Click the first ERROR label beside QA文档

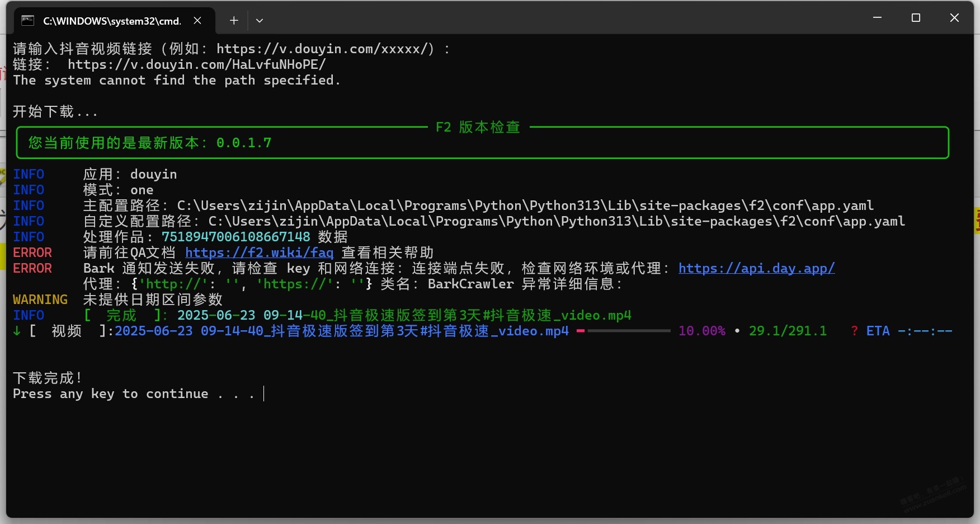(x=32, y=253)
